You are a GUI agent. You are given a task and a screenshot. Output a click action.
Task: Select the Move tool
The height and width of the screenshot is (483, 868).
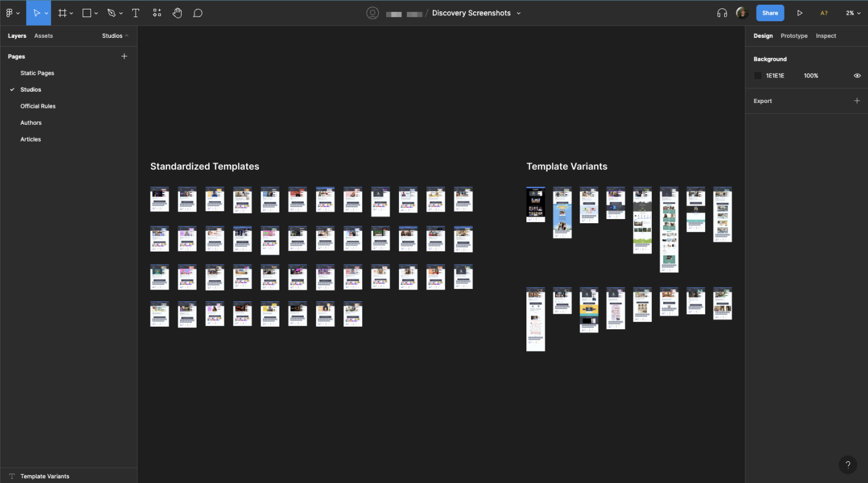(36, 13)
